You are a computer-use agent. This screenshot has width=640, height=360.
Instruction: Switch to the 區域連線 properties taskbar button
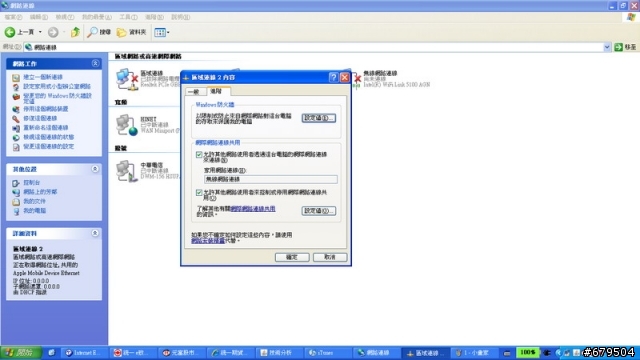426,353
